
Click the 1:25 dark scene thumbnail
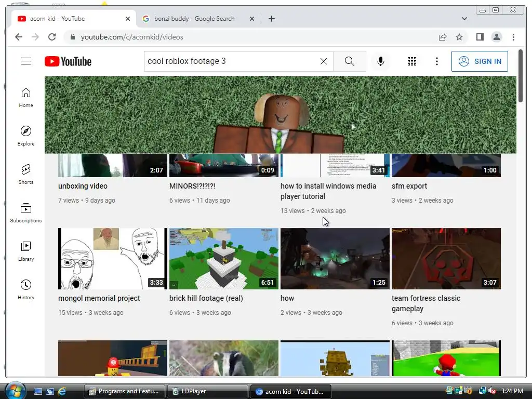click(x=335, y=259)
